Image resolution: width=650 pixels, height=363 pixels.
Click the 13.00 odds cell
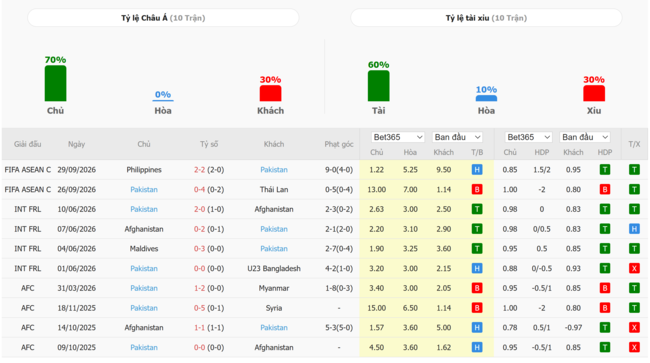pyautogui.click(x=376, y=189)
